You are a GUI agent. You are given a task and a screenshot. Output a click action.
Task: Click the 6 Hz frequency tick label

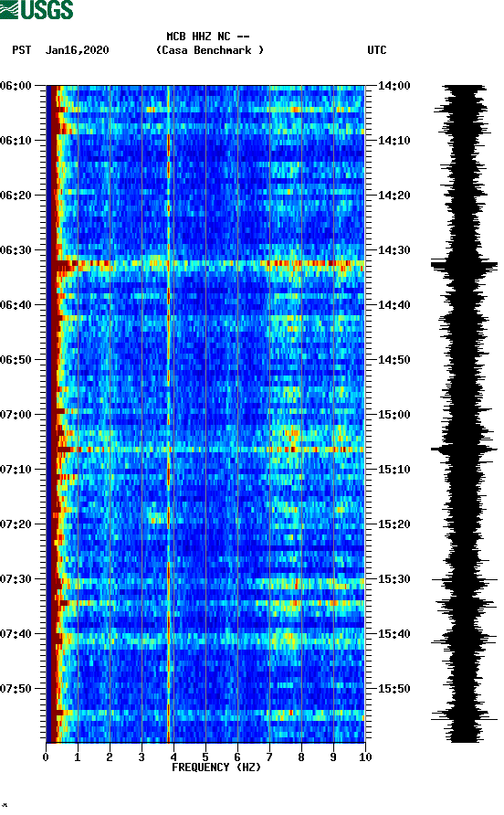pos(237,757)
